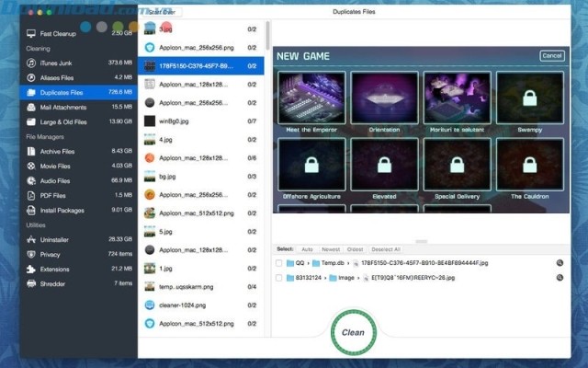Screen dimensions: 588x368
Task: Click the Start Over button
Action: coord(162,12)
